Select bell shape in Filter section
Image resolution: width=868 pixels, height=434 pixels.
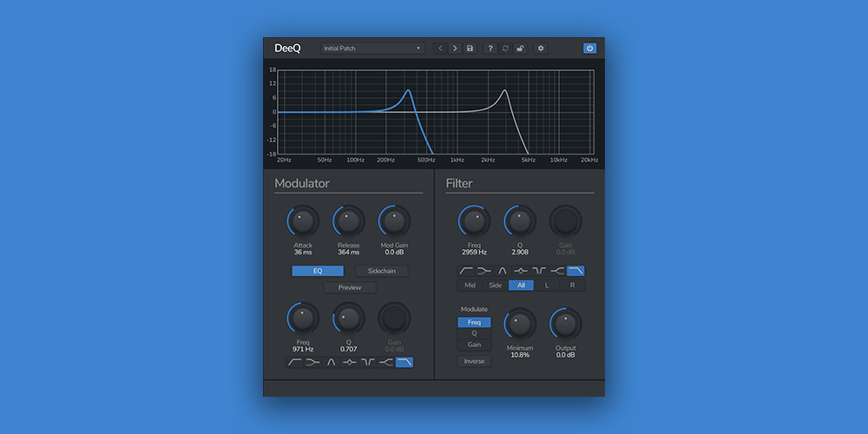coord(503,271)
